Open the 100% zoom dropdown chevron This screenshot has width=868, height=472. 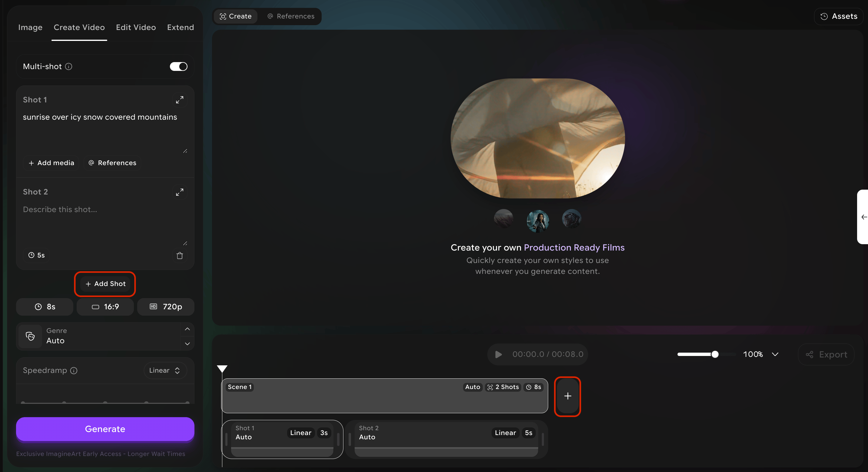(x=775, y=354)
